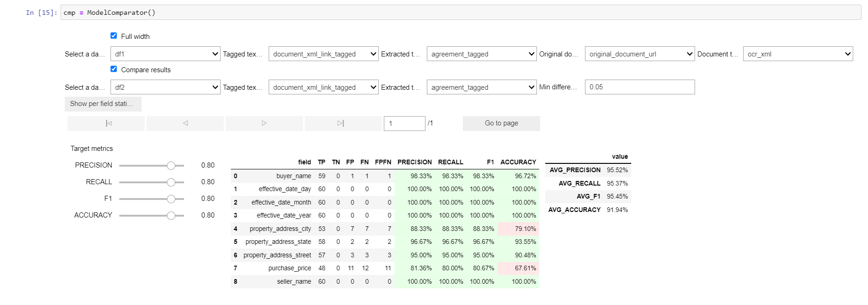Click the ACCURACY column header
This screenshot has height=305, width=868.
point(518,162)
